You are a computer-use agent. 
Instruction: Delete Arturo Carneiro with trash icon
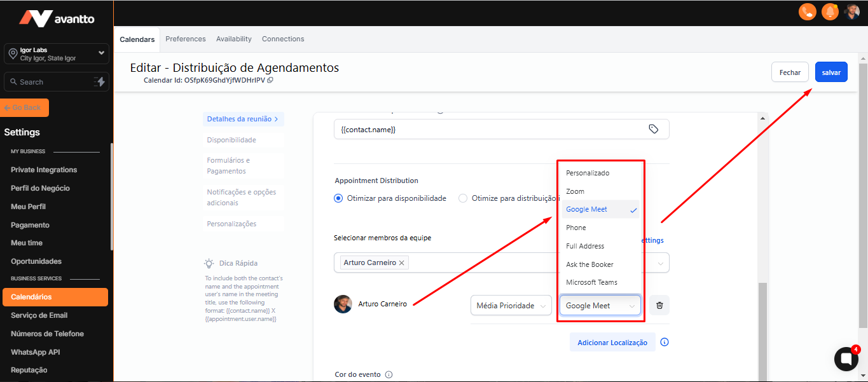(x=659, y=306)
